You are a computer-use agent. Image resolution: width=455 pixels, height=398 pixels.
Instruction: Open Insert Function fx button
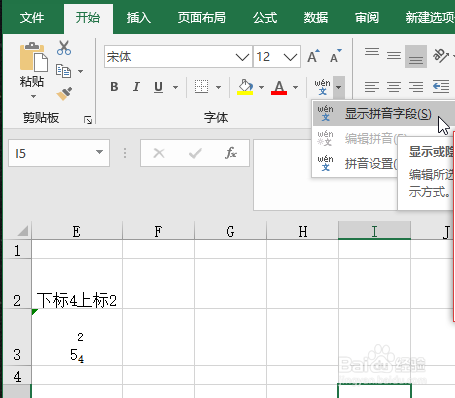[230, 153]
